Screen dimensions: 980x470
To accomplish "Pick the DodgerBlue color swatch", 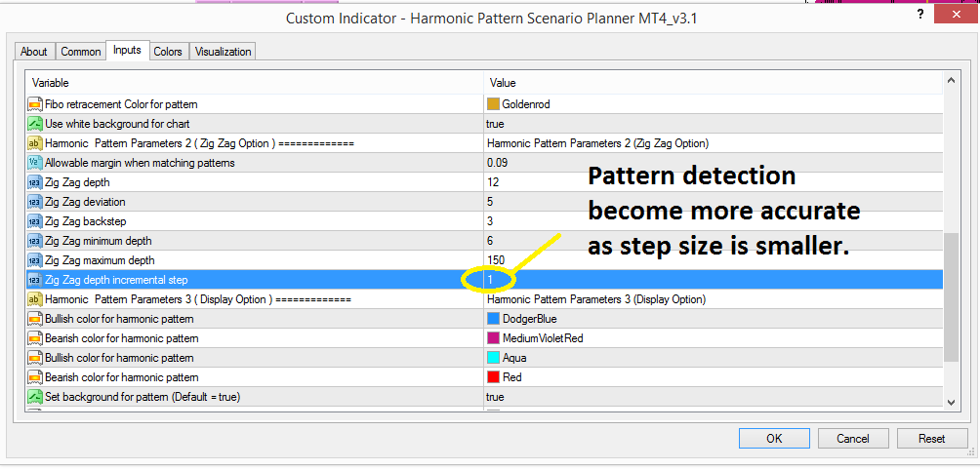I will click(493, 319).
